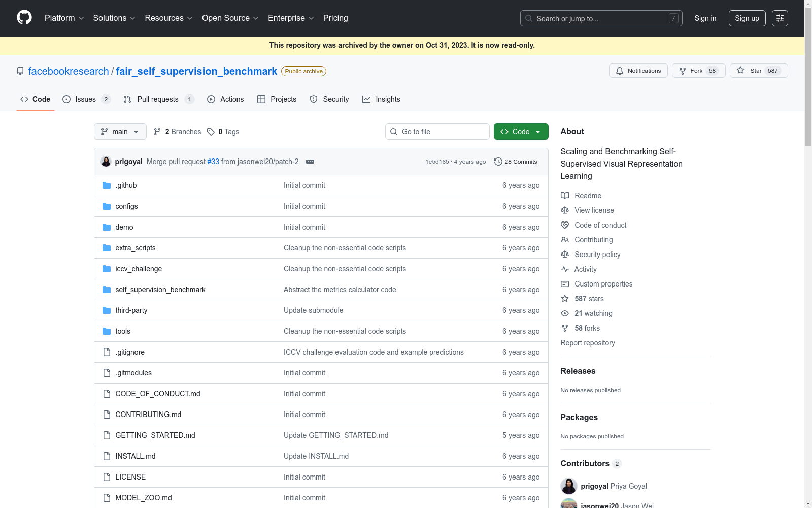Click the license scale icon
The image size is (812, 508).
pyautogui.click(x=565, y=210)
